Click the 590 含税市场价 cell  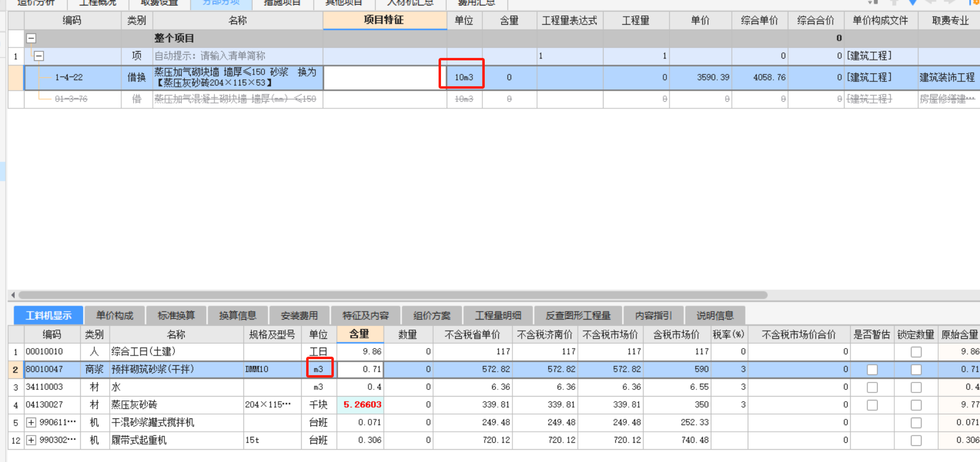click(x=676, y=370)
